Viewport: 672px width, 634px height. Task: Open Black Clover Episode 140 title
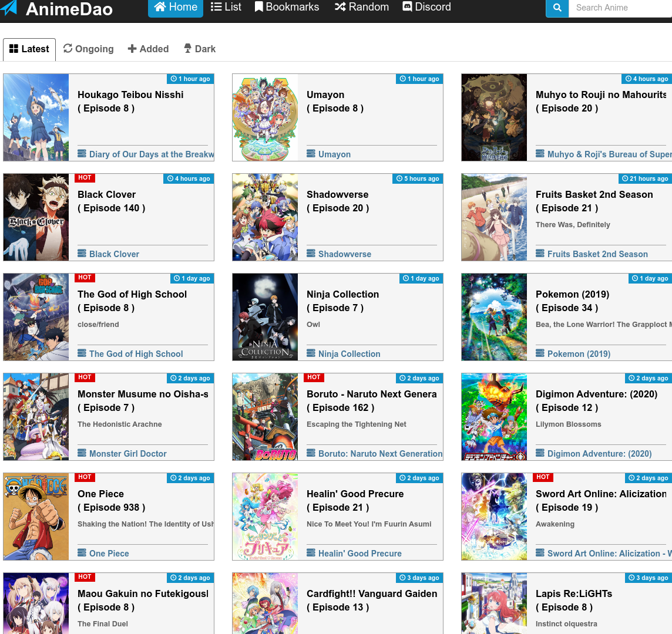(112, 201)
